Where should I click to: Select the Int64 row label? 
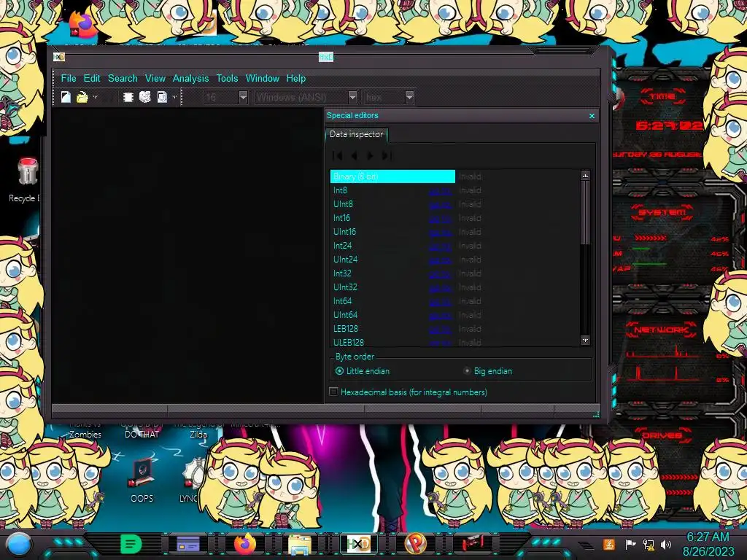click(x=343, y=301)
